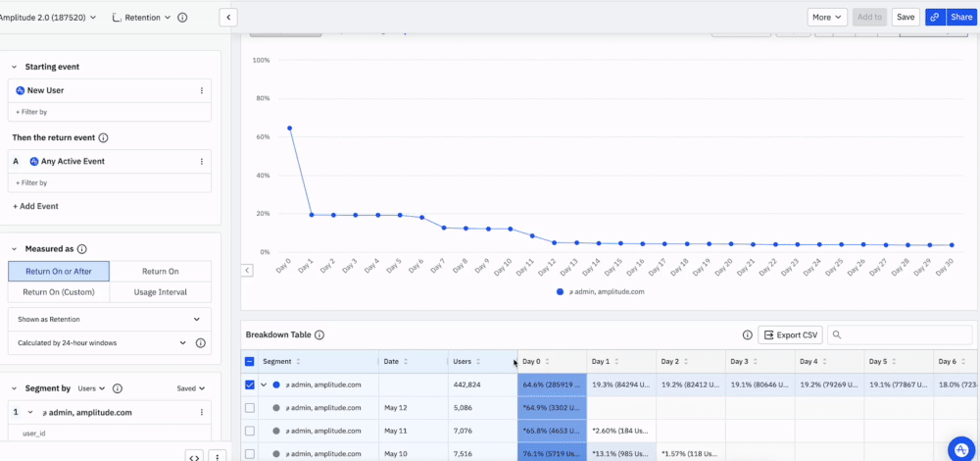Collapse the left panel with the chevron button
This screenshot has height=461, width=980.
[x=228, y=18]
